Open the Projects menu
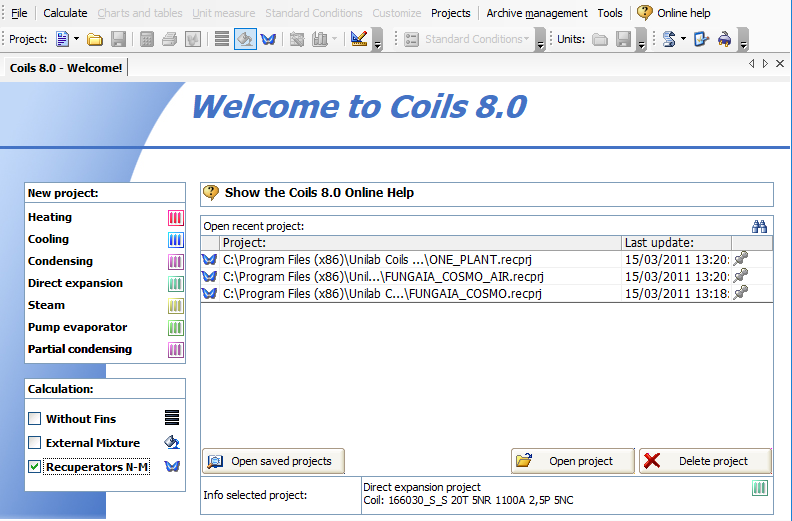792x521 pixels. (x=451, y=13)
